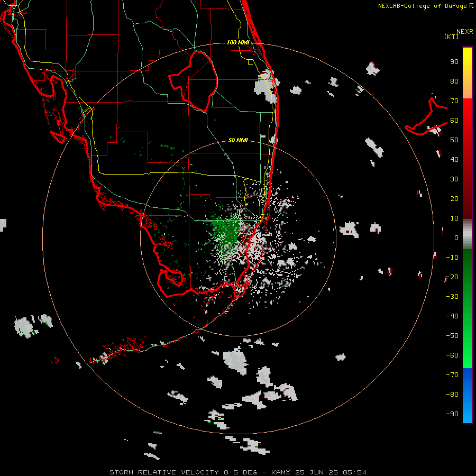Click the "[KT]" units label
Screen dimensions: 476x476
pyautogui.click(x=452, y=36)
